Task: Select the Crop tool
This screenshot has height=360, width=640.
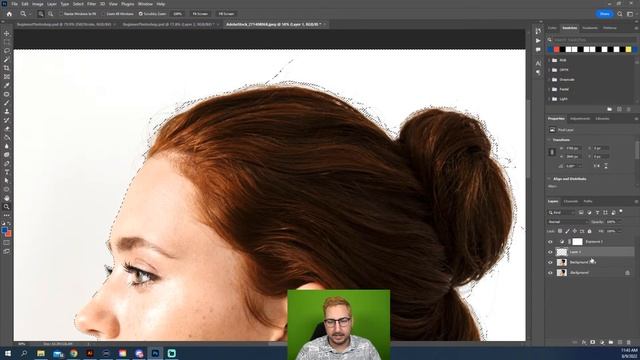Action: point(7,68)
